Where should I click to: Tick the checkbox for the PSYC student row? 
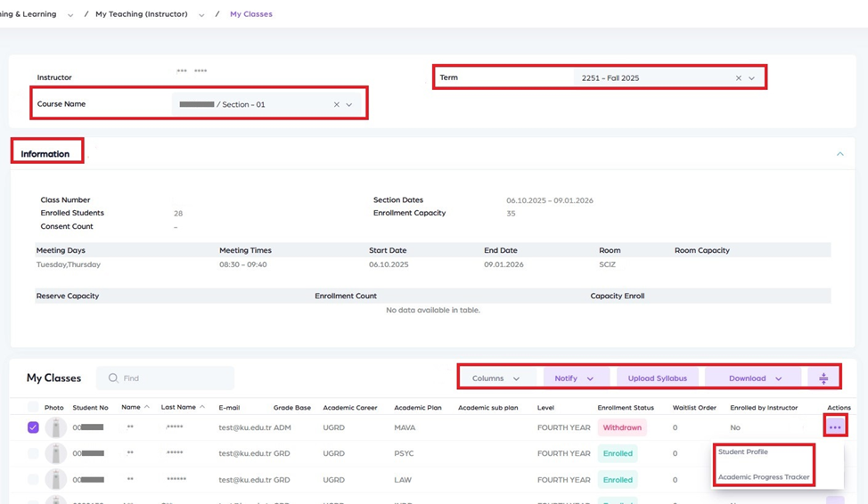(x=33, y=453)
